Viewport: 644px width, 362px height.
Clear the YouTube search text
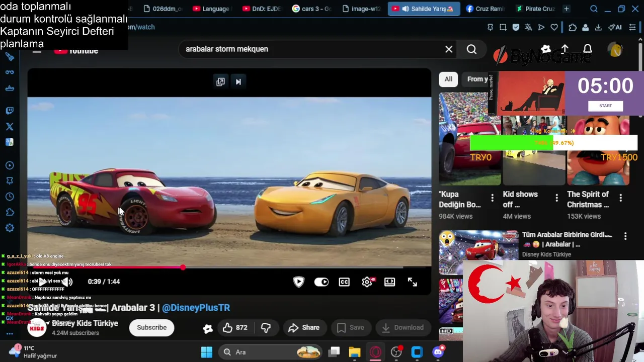click(449, 49)
